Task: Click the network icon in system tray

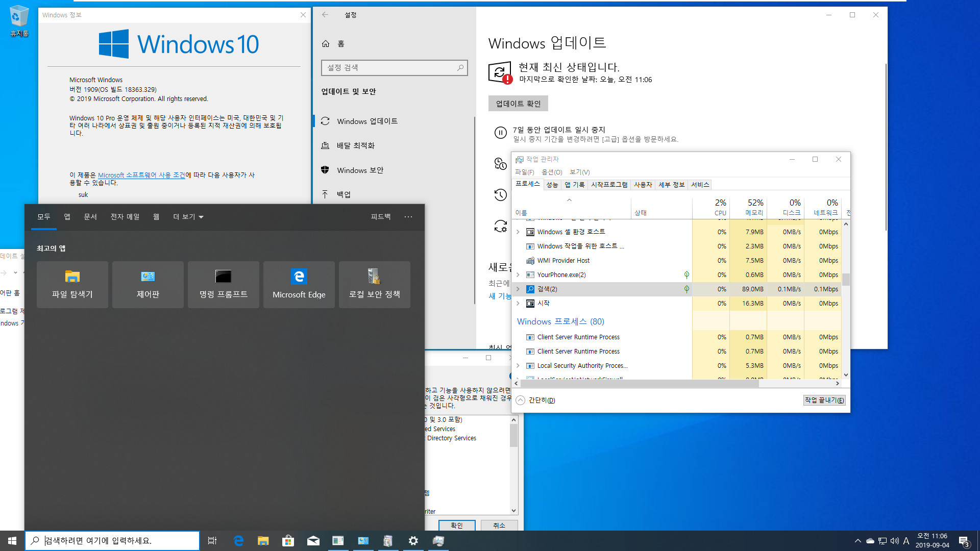Action: pos(883,541)
